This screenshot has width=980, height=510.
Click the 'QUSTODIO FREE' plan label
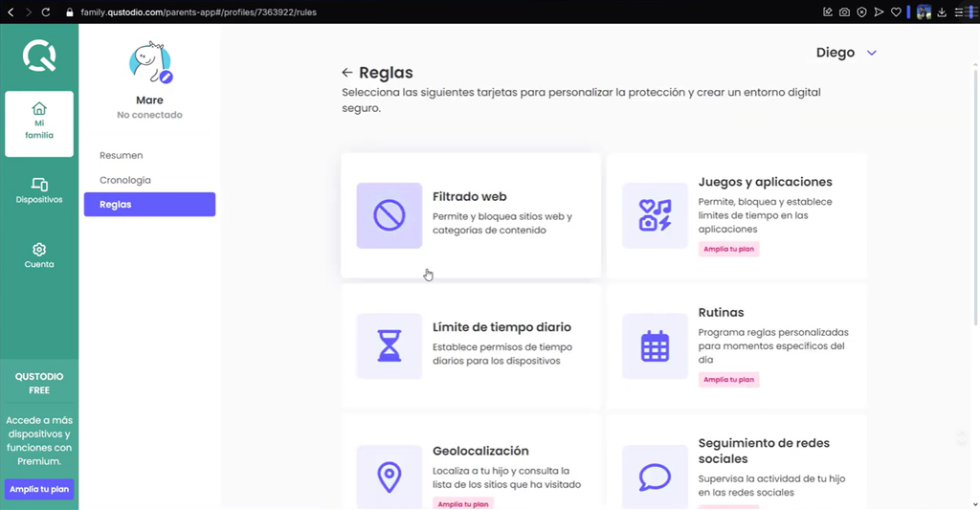pyautogui.click(x=39, y=383)
